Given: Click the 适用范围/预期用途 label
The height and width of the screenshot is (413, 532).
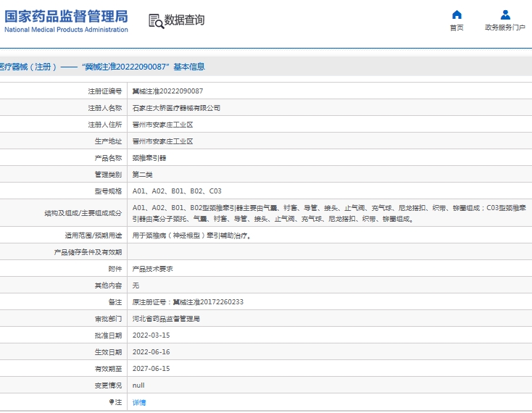Looking at the screenshot, I should point(93,235).
